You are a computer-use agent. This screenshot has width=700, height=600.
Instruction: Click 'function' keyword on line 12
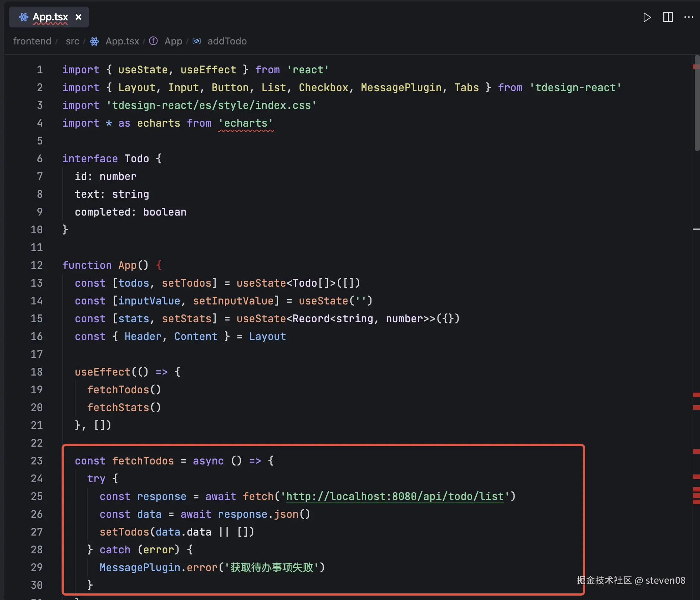tap(87, 265)
